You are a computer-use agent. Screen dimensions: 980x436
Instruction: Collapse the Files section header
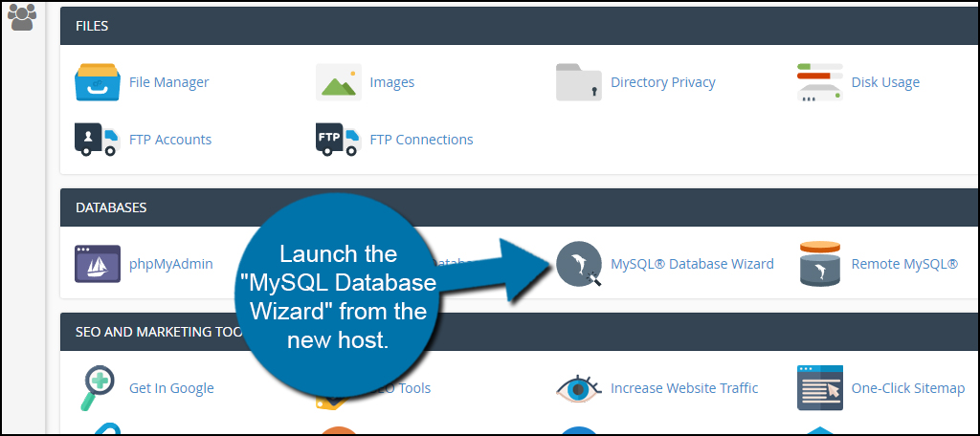tap(517, 26)
